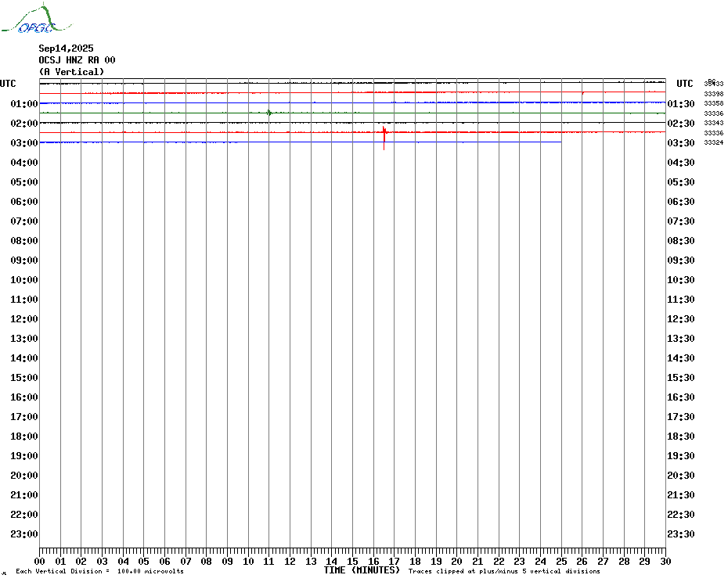Click the red spike on the 02:30 trace
Viewport: 728px width, 582px height.
[384, 138]
